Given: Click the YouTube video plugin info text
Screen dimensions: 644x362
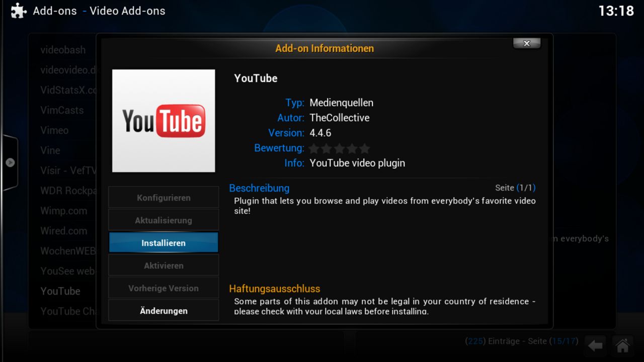Looking at the screenshot, I should tap(357, 163).
